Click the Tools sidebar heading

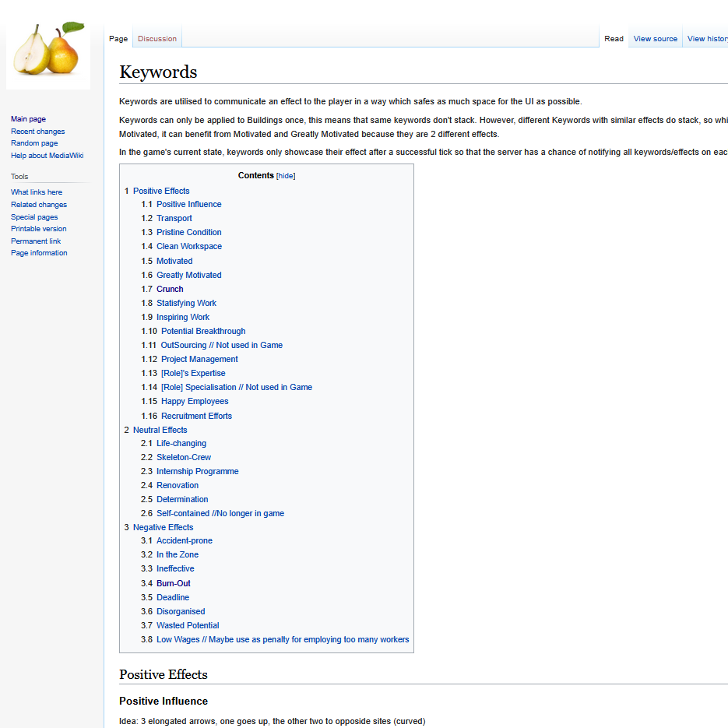[19, 177]
